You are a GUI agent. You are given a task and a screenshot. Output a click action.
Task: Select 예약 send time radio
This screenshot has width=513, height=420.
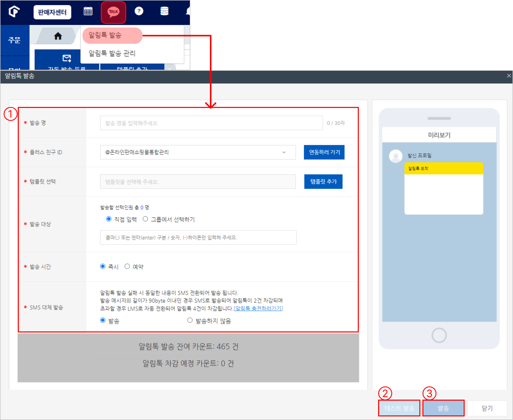coord(127,267)
